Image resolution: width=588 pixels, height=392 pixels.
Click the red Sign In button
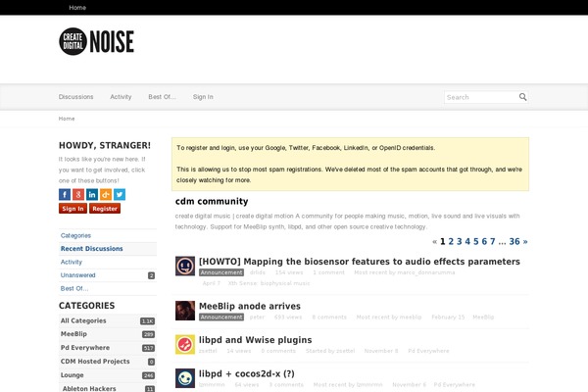[x=73, y=209]
